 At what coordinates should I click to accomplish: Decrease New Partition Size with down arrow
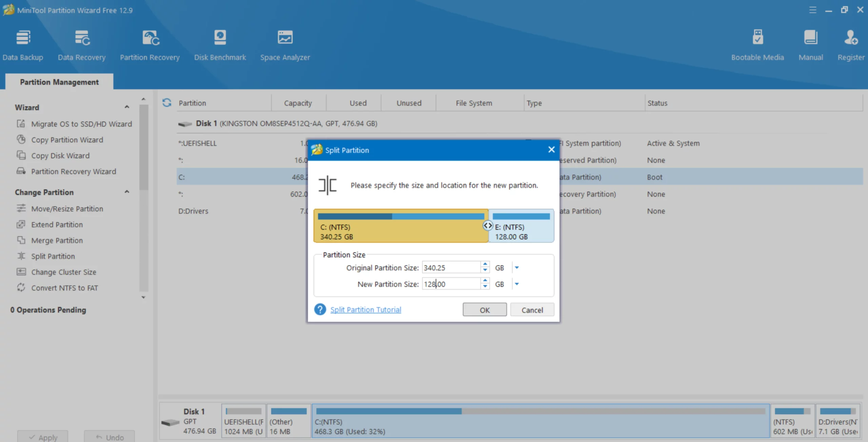tap(485, 287)
